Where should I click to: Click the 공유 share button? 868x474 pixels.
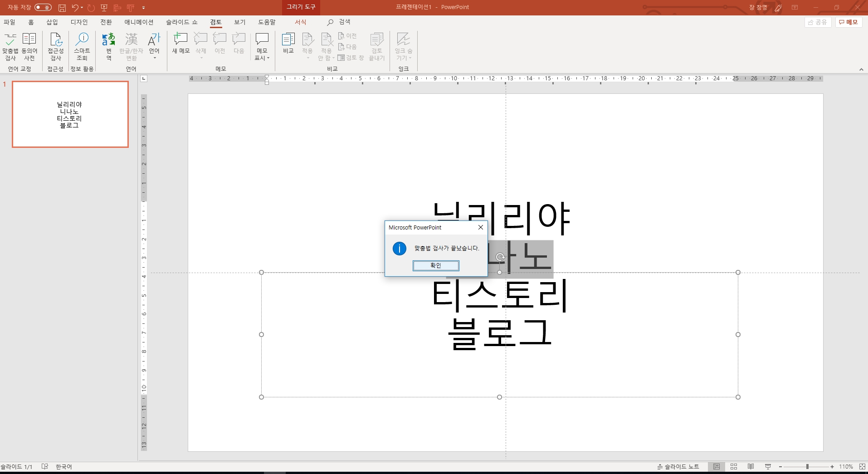tap(818, 22)
